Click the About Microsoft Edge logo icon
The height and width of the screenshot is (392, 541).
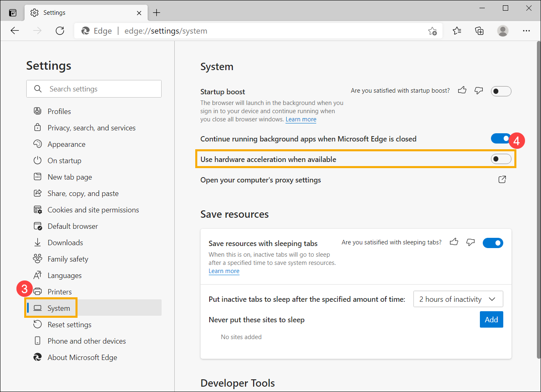coord(37,357)
